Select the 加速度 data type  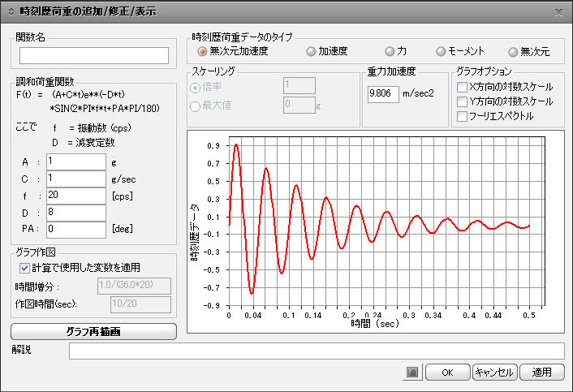coord(311,51)
